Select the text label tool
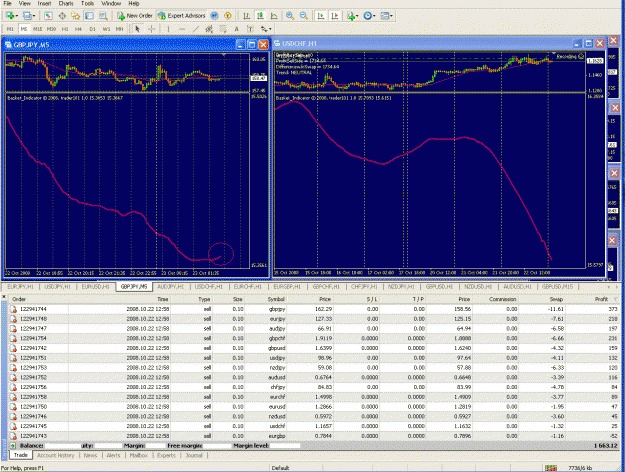 pos(250,29)
